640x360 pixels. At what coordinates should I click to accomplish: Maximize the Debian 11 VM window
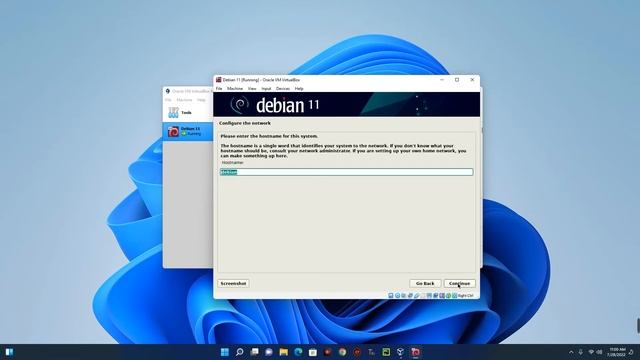tap(457, 80)
